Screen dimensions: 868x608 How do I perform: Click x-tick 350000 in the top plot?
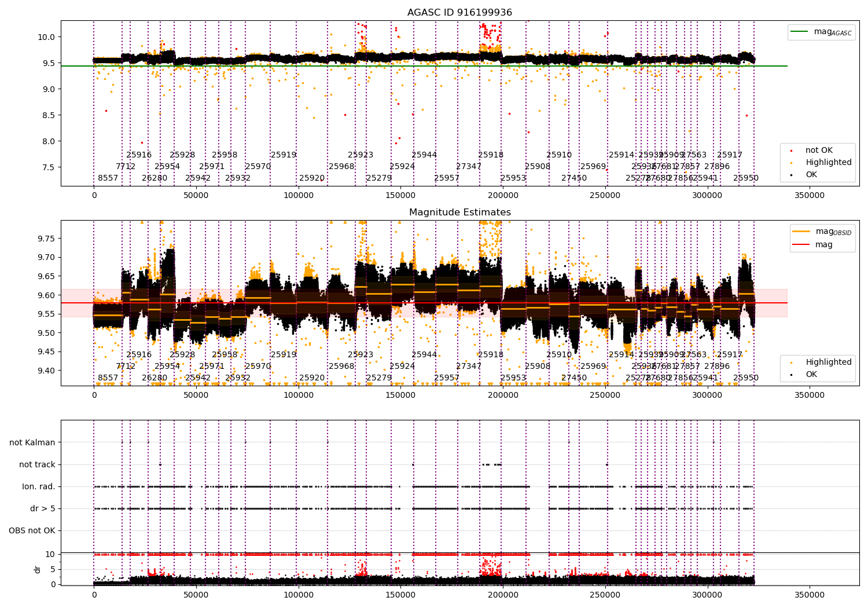click(809, 196)
